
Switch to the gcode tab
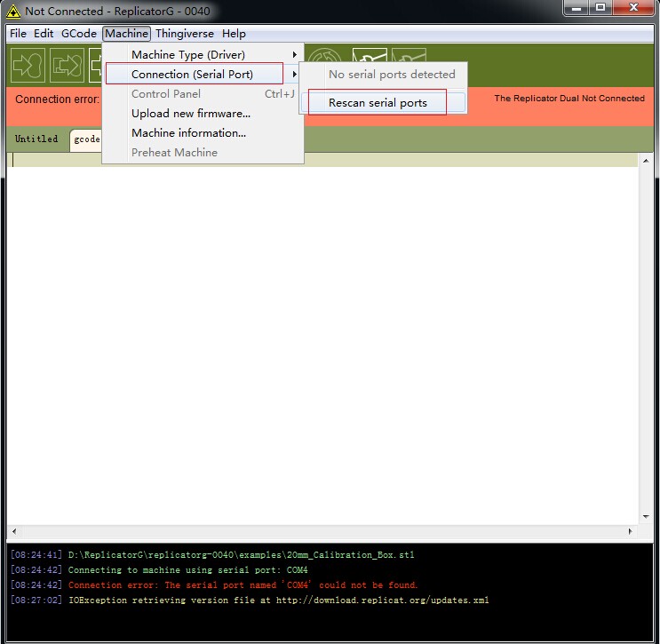(87, 139)
